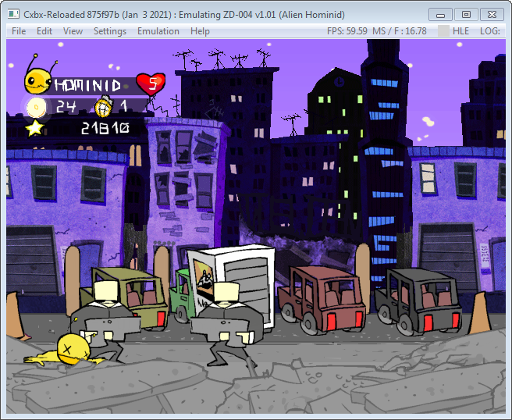The height and width of the screenshot is (420, 512).
Task: Open the View menu
Action: (73, 31)
